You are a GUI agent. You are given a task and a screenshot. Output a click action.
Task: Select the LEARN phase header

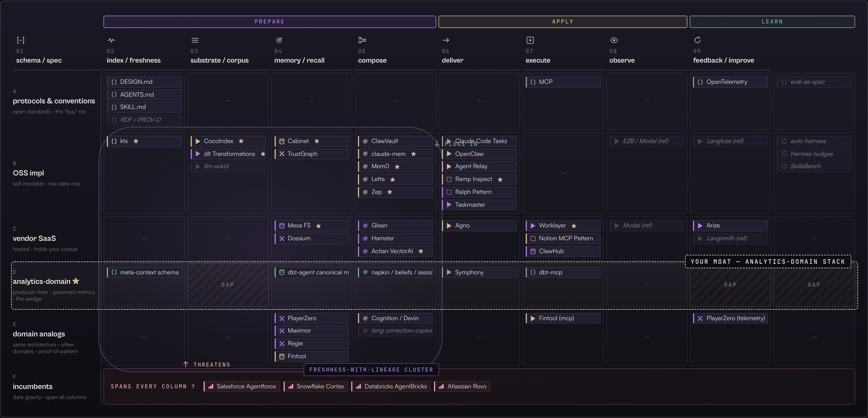[x=772, y=22]
